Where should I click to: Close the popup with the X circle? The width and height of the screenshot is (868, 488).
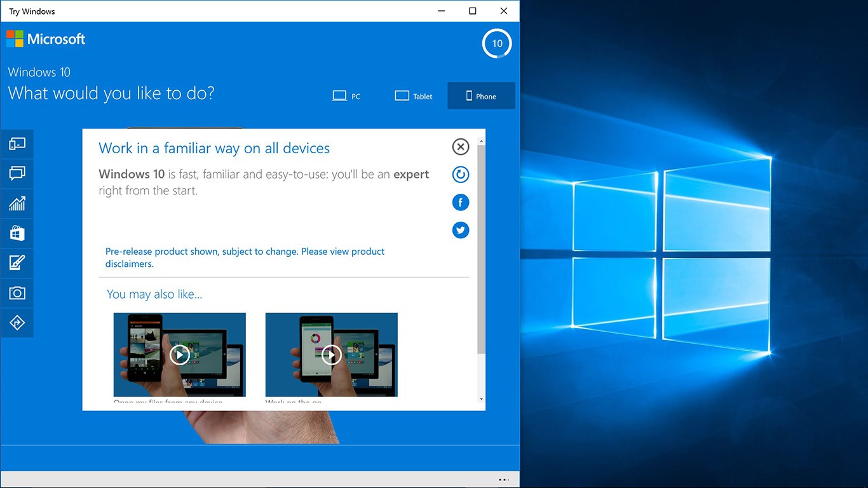point(461,147)
